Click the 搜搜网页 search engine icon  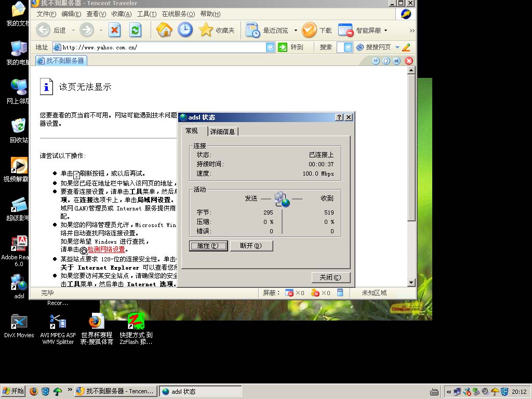pos(360,47)
